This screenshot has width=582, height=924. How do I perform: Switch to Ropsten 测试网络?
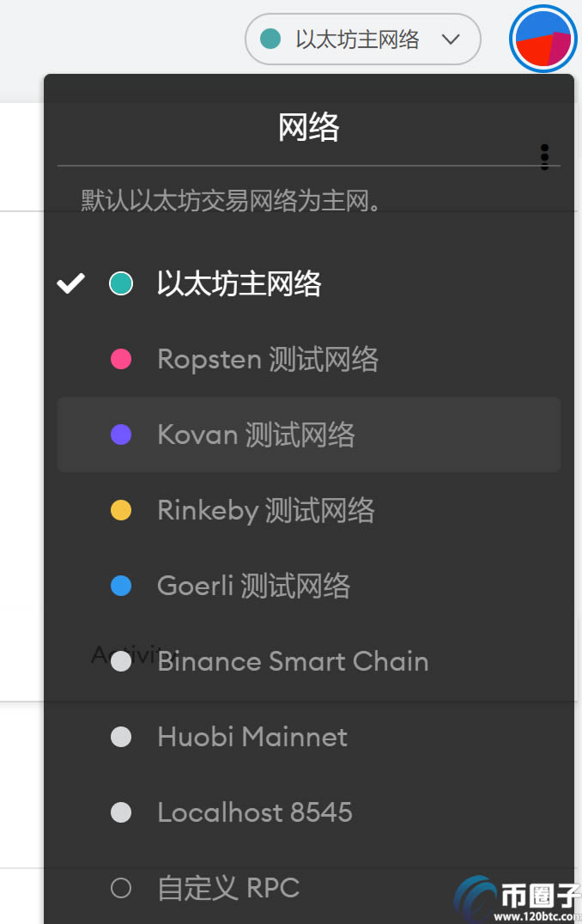pyautogui.click(x=268, y=359)
